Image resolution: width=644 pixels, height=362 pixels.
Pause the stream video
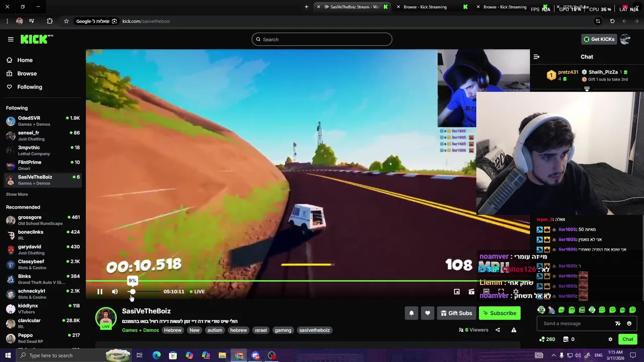(x=100, y=292)
